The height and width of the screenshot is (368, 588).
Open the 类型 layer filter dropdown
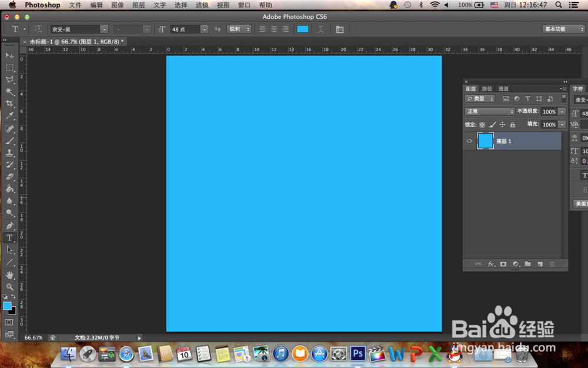pyautogui.click(x=480, y=98)
